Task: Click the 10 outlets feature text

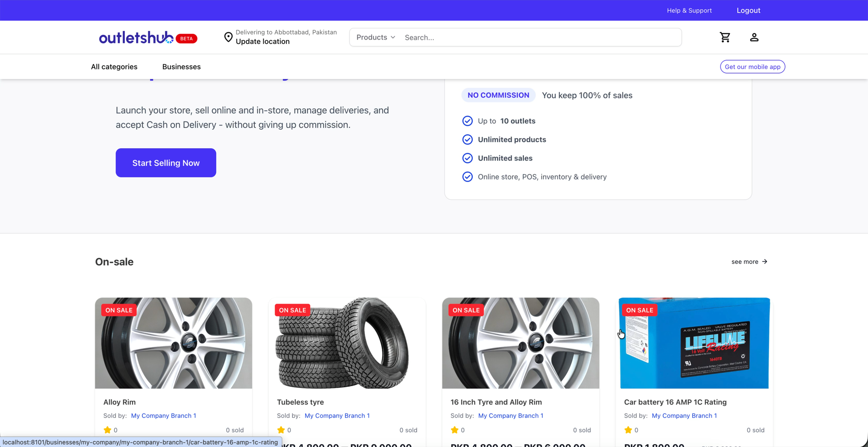Action: 517,121
